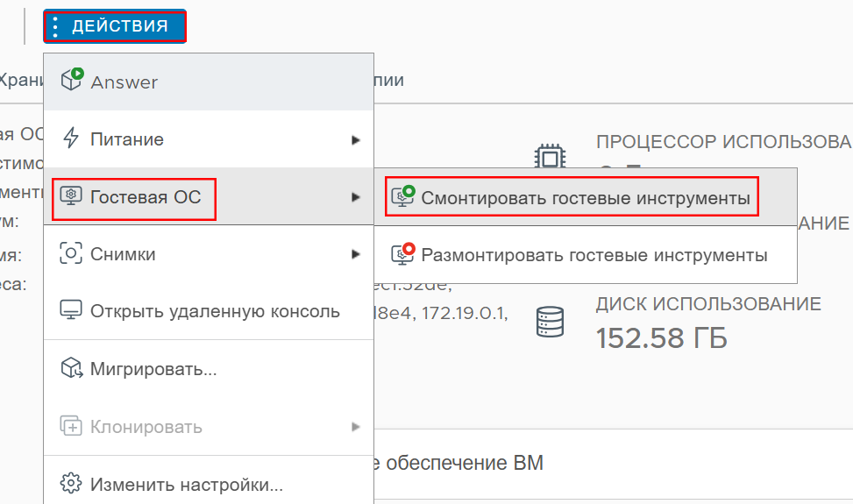The width and height of the screenshot is (853, 504).
Task: Click the monitor gear icon for Гостевая ОС
Action: [71, 195]
